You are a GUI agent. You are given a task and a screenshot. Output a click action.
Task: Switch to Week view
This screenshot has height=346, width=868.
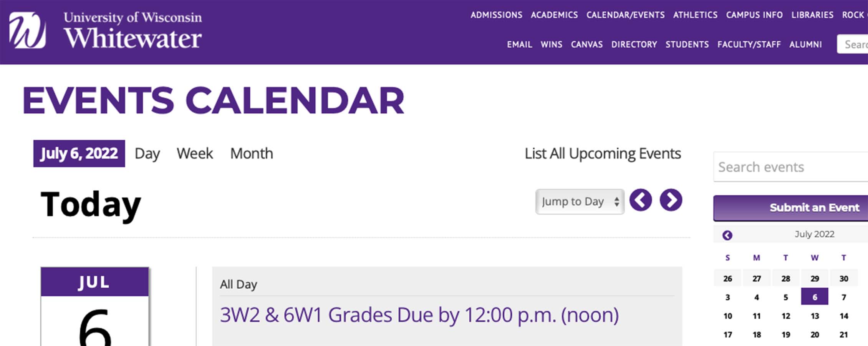(195, 153)
